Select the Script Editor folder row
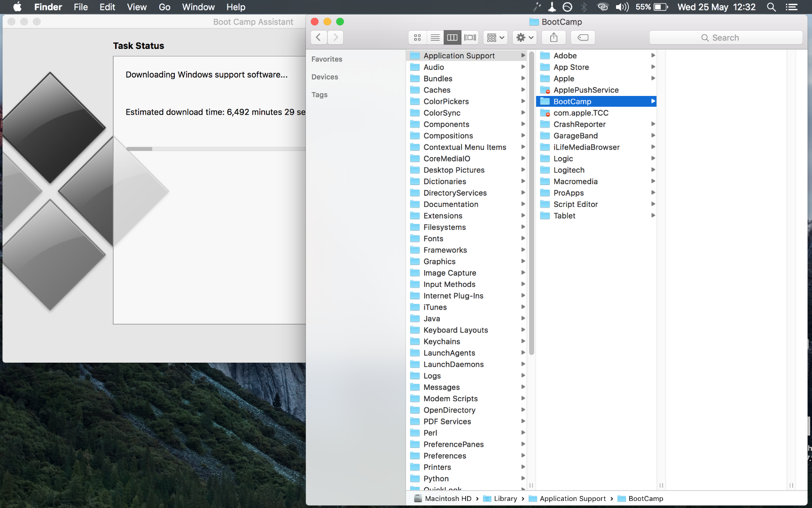Screen dimensions: 812x508 point(596,205)
